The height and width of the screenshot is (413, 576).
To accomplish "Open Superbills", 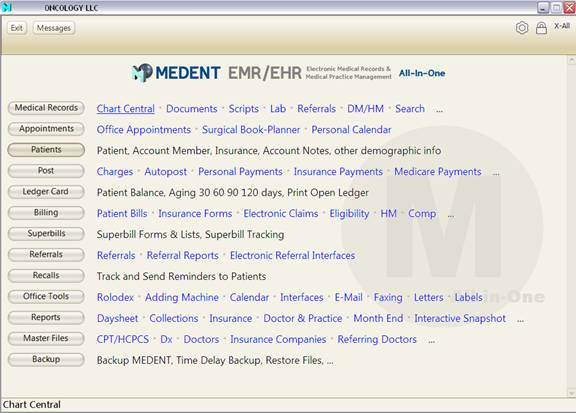I will click(46, 234).
